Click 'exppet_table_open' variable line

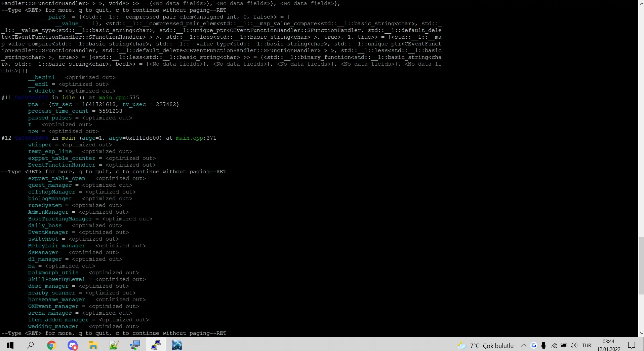click(x=87, y=178)
